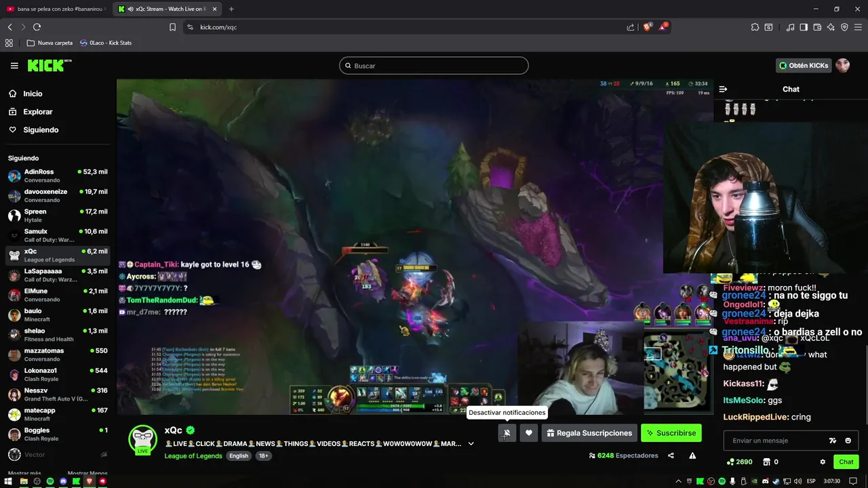The width and height of the screenshot is (868, 488).
Task: Open emoji picker in chat box
Action: point(848,441)
